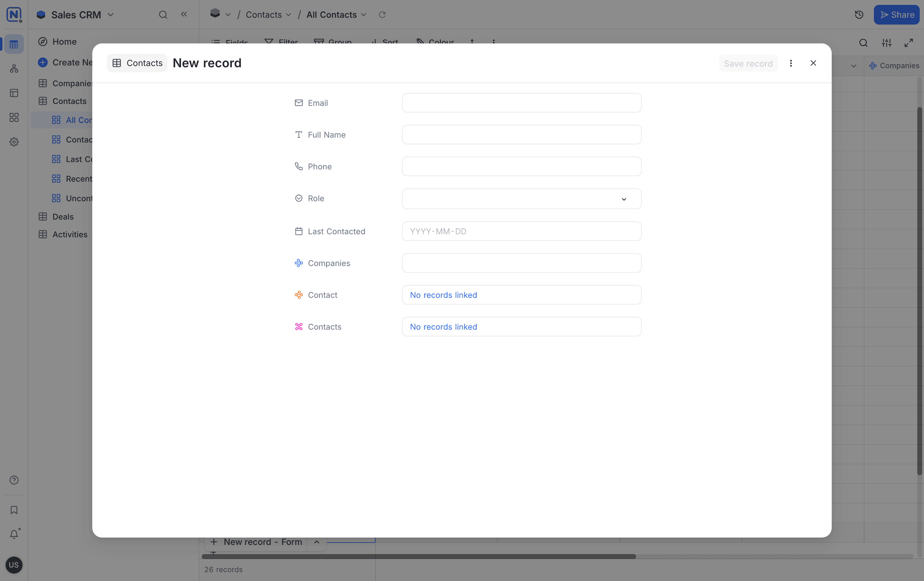Expand the Contacts breadcrumb dropdown
The width and height of the screenshot is (924, 581).
(288, 15)
